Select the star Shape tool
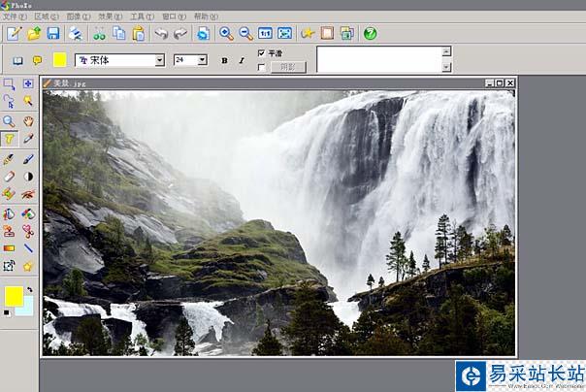Screen dimensions: 586x392 pyautogui.click(x=28, y=267)
